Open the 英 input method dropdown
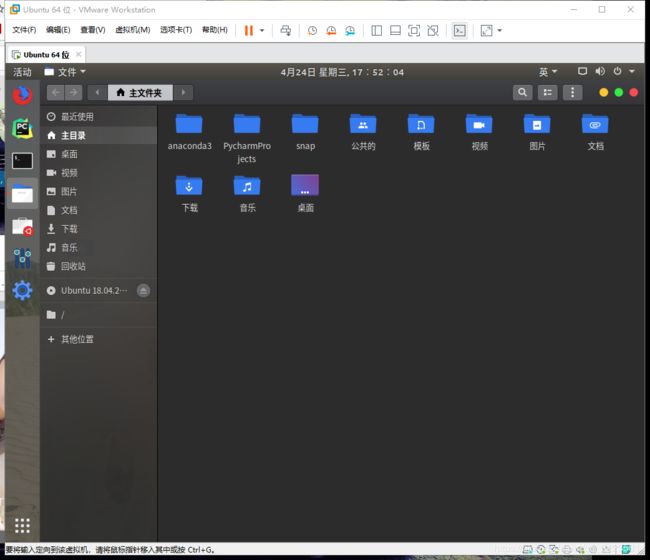This screenshot has height=560, width=650. [548, 72]
